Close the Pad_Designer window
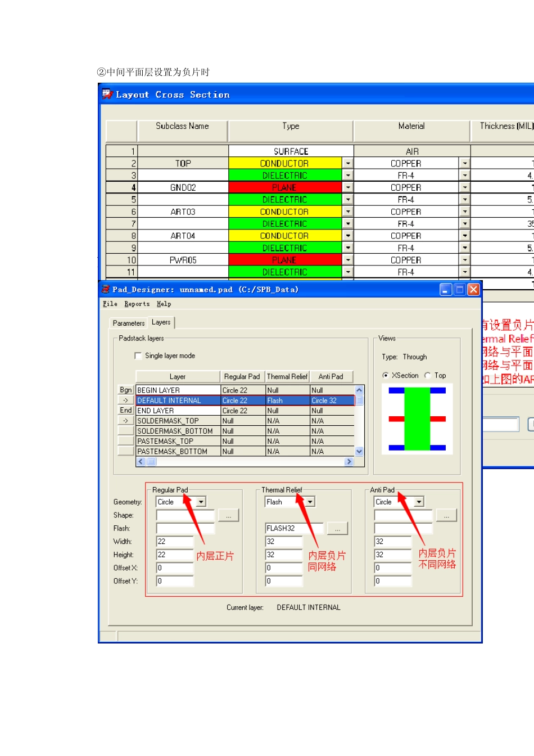 (x=473, y=290)
